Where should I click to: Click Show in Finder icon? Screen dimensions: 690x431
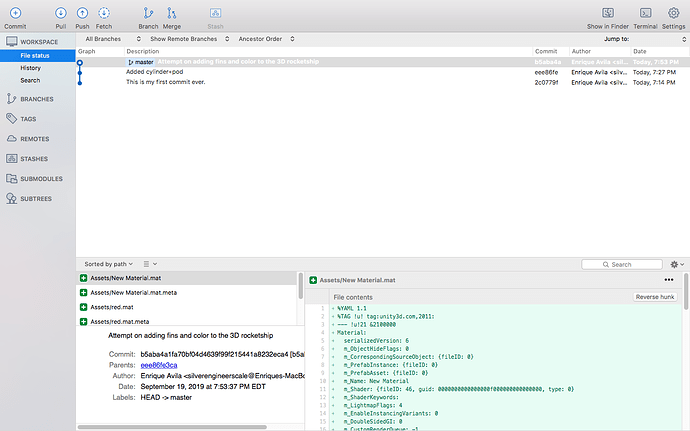coord(608,13)
